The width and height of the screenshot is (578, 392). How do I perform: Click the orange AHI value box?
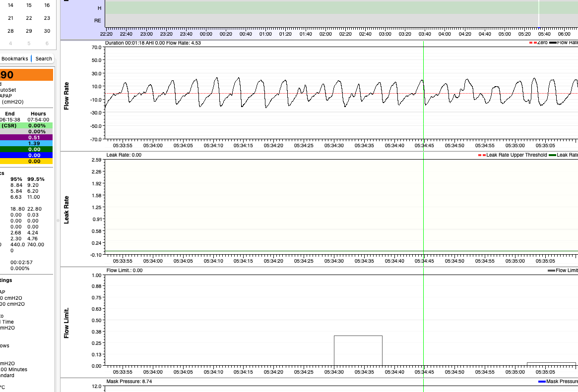click(26, 75)
